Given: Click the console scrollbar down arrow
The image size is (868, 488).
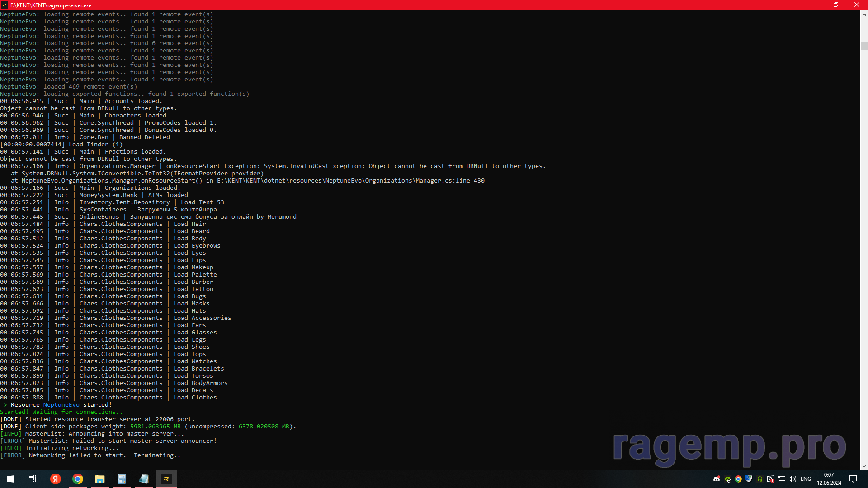Looking at the screenshot, I should pyautogui.click(x=864, y=466).
